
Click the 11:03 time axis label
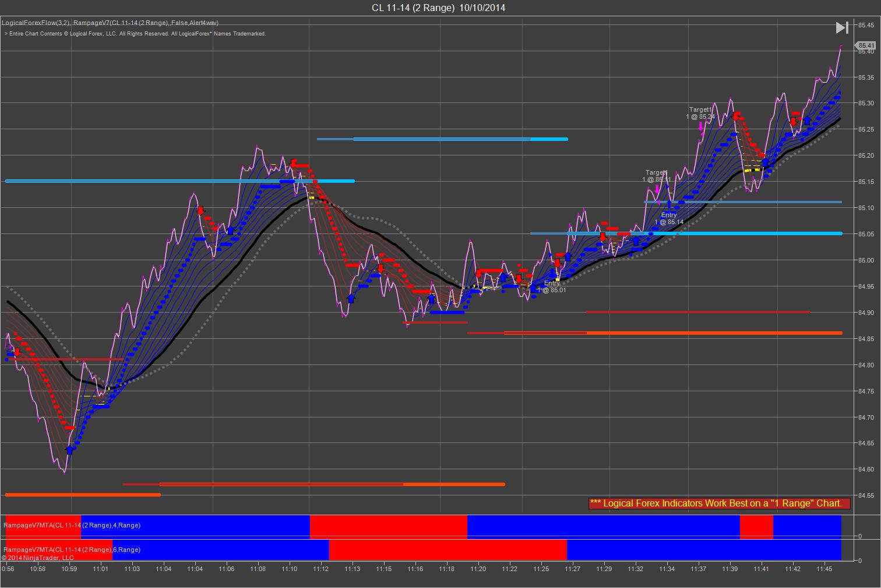[x=132, y=569]
